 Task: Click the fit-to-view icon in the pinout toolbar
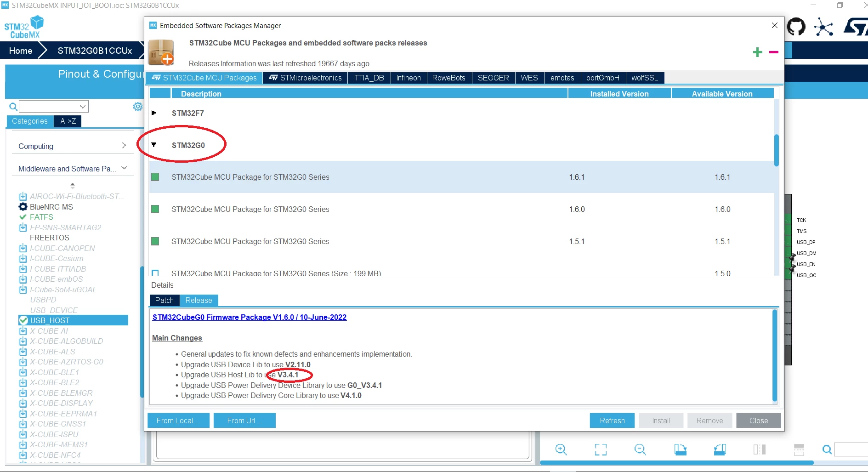click(x=601, y=449)
